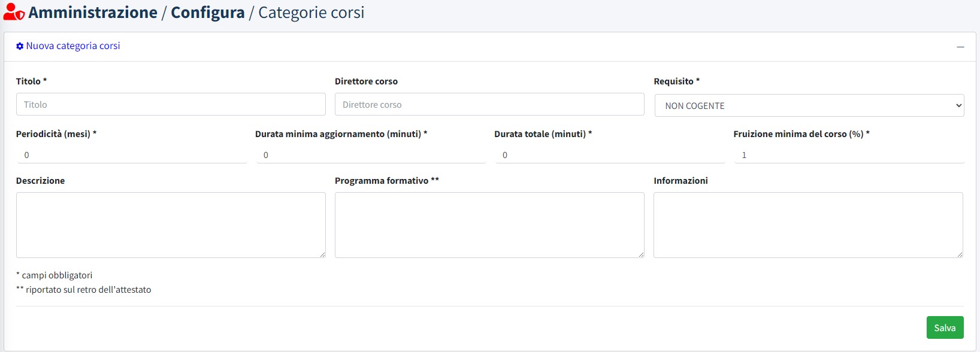Collapse the panel using the minus icon
The width and height of the screenshot is (980, 352).
(x=961, y=46)
